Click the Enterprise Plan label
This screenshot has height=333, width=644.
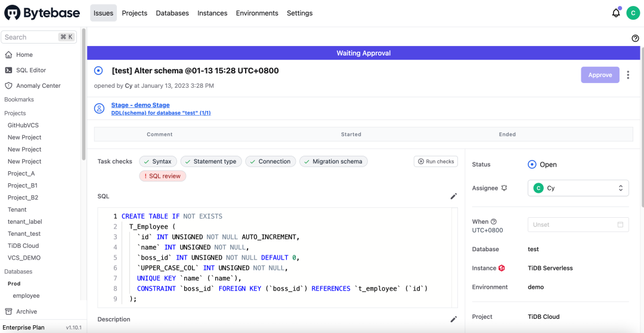coord(23,328)
